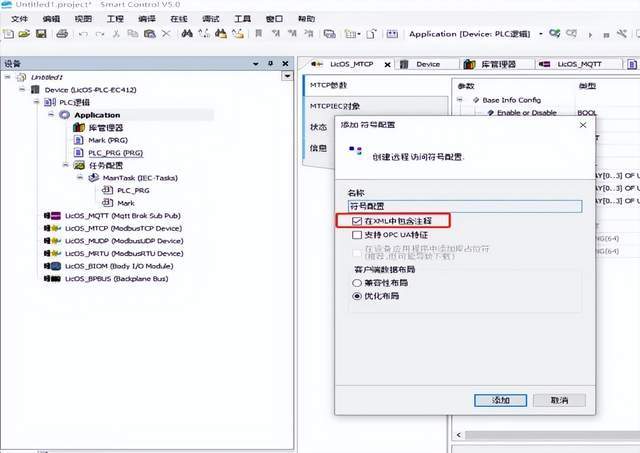Click the 添加 button in dialog
Image resolution: width=640 pixels, height=453 pixels.
(500, 400)
